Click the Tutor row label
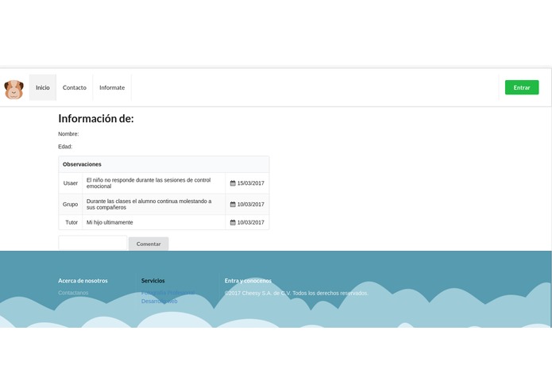 [71, 222]
